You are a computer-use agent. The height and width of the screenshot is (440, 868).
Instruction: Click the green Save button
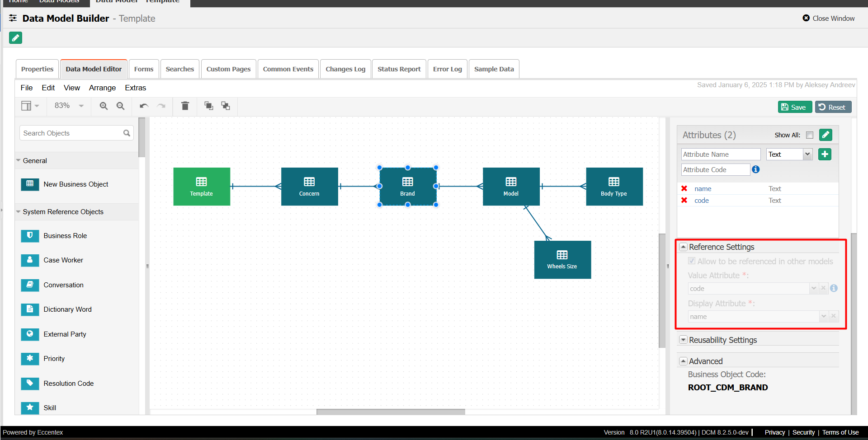795,107
